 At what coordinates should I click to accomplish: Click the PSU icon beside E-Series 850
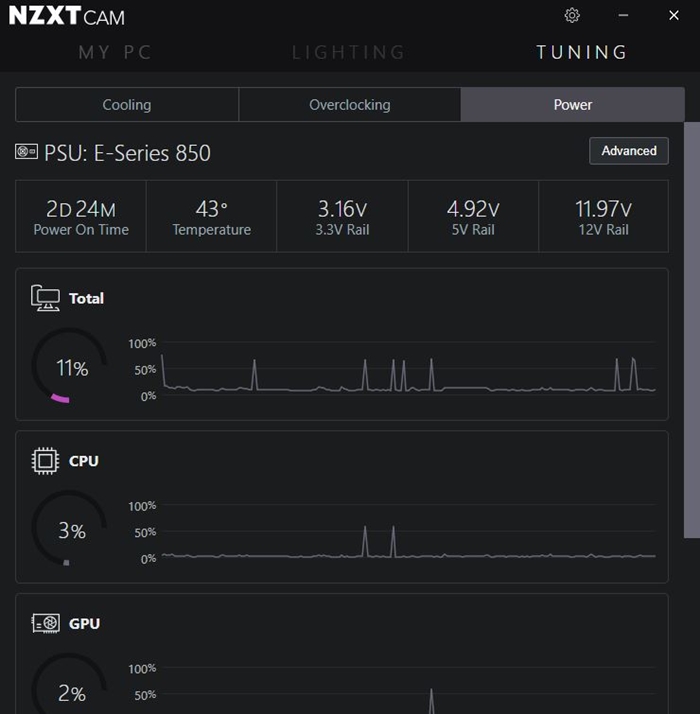tap(26, 152)
